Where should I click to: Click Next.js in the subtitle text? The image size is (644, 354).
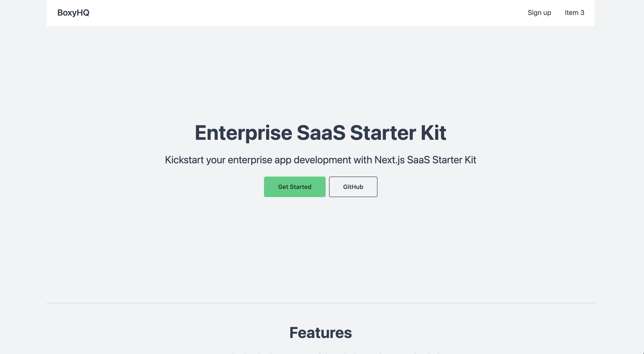(x=389, y=160)
